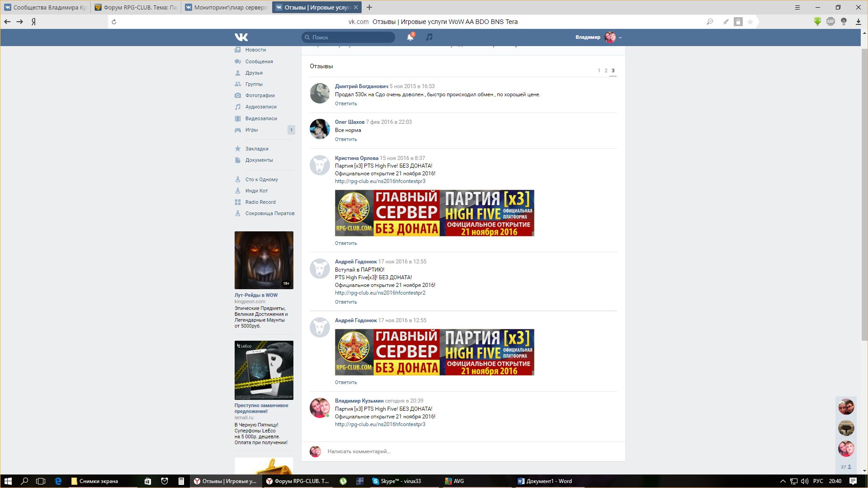The height and width of the screenshot is (488, 868).
Task: Click the Adblock Plus extension icon
Action: [830, 22]
